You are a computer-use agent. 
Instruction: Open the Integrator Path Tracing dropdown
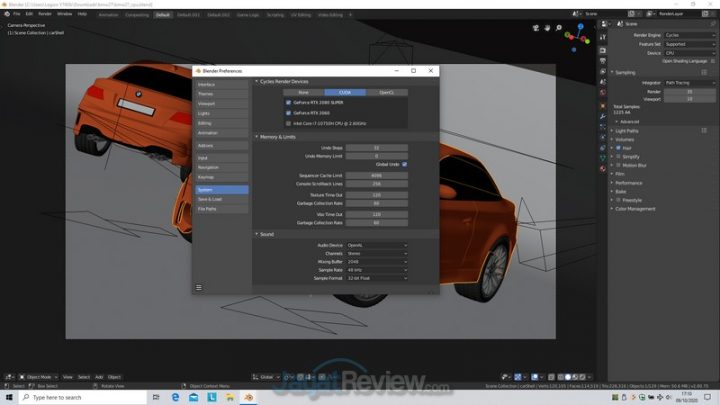[x=690, y=83]
